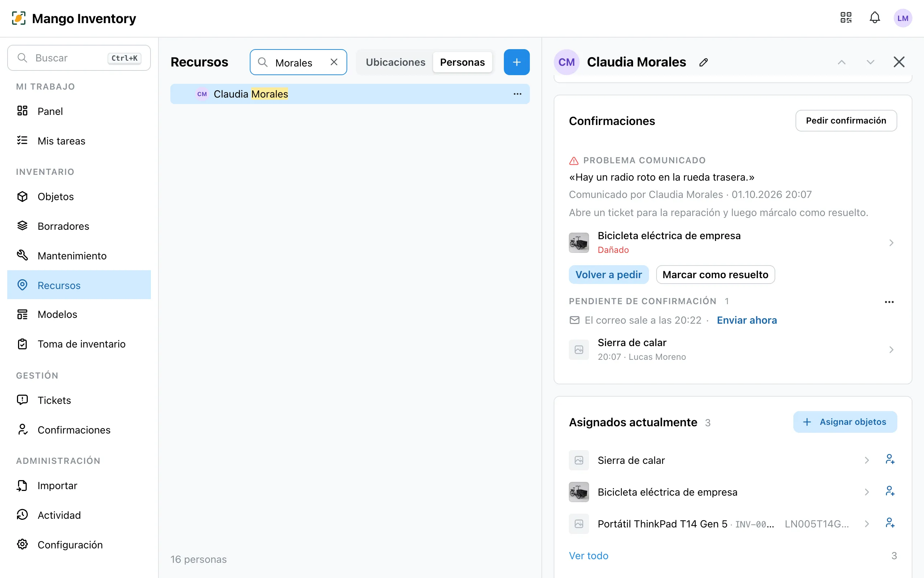This screenshot has height=578, width=924.
Task: Reassign Bicicleta eléctrica de empresa icon
Action: 890,492
